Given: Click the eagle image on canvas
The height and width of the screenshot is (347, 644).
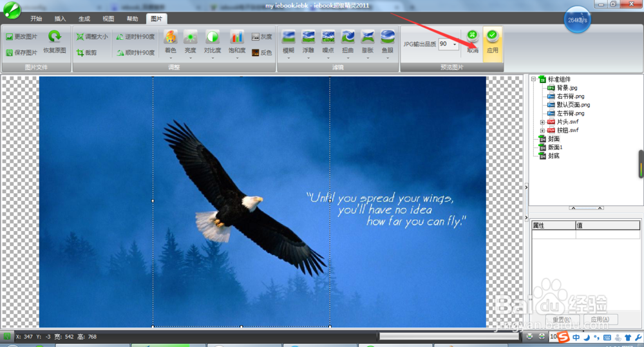Looking at the screenshot, I should pos(245,198).
